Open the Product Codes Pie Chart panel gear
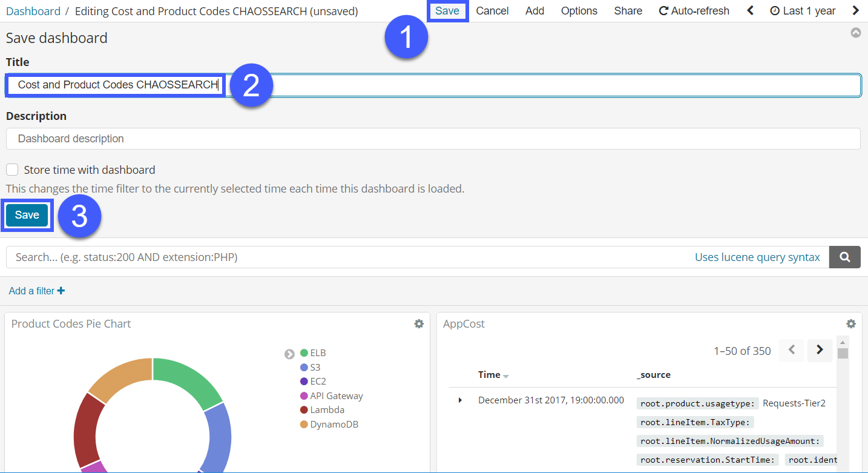Viewport: 868px width, 473px height. pos(419,324)
